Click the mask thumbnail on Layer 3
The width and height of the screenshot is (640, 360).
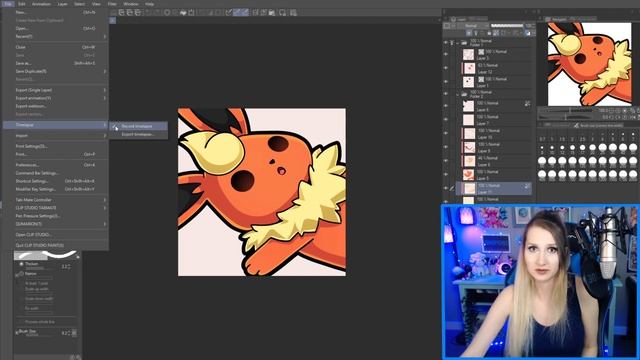pos(481,52)
